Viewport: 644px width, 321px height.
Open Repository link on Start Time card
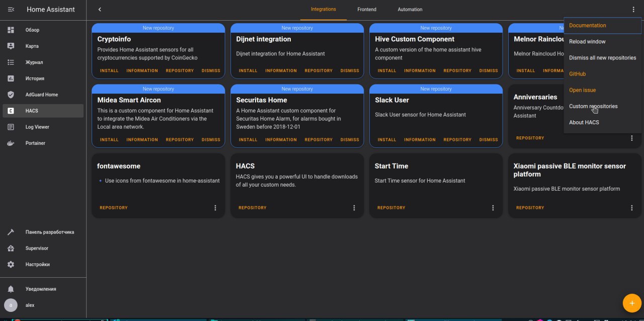(x=391, y=208)
